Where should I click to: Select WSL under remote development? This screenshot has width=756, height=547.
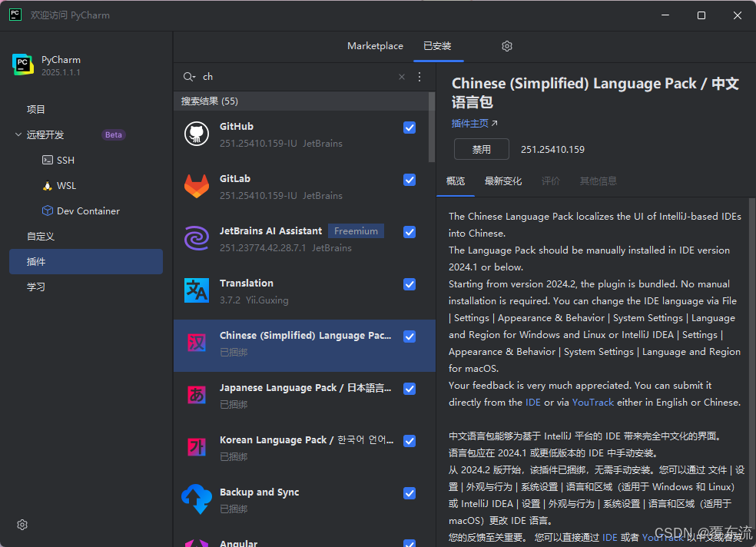click(x=66, y=186)
